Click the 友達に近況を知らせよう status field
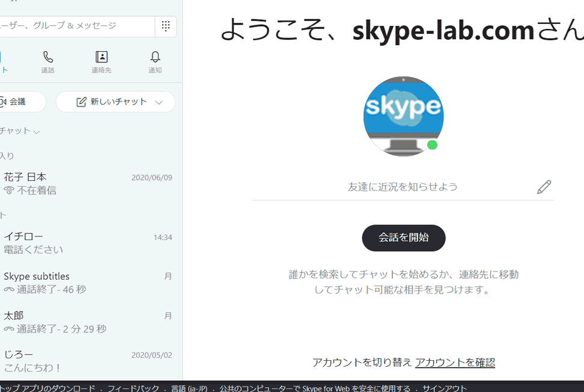The image size is (584, 392). click(403, 187)
